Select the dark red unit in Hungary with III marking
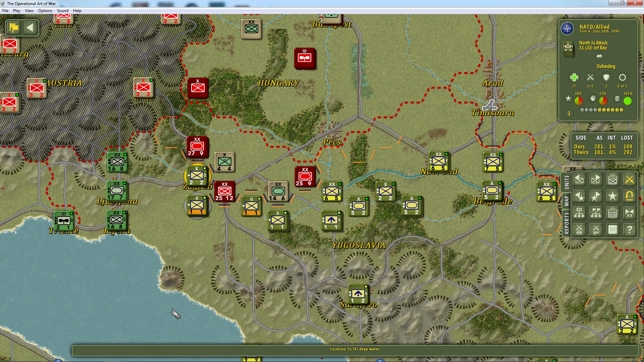 [305, 58]
